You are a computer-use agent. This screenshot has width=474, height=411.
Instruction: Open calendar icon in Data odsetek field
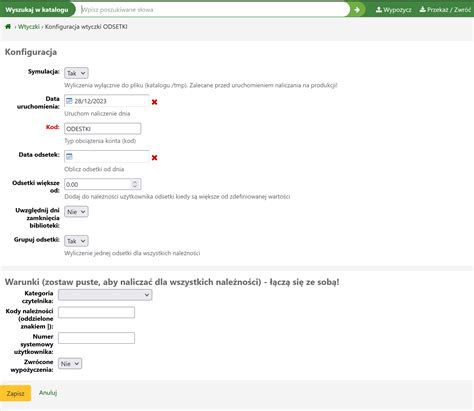coord(69,156)
